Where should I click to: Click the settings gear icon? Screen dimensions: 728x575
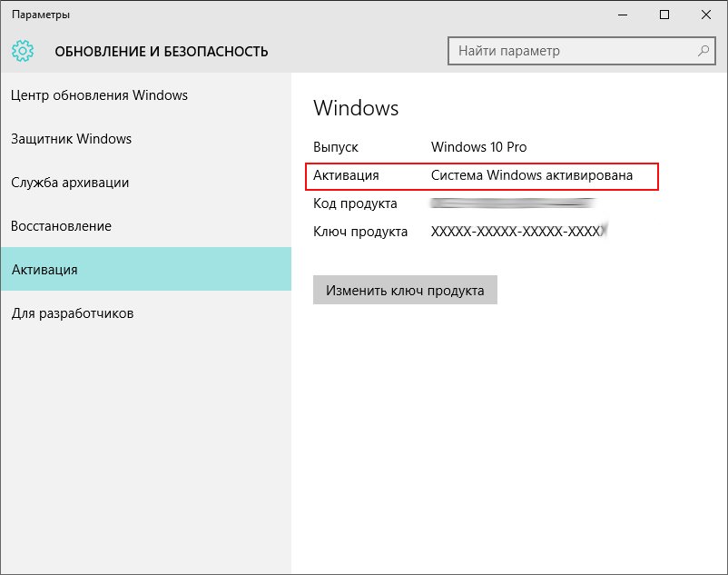[x=23, y=51]
